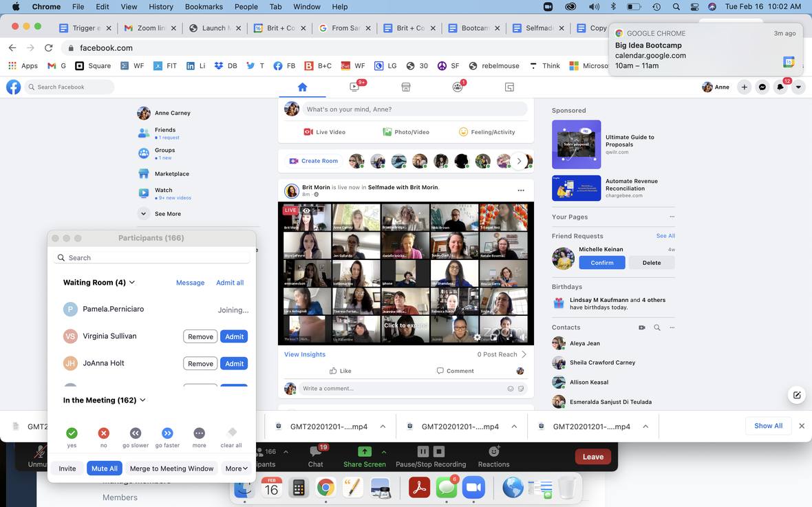
Task: Open Messages app in the Dock
Action: click(x=447, y=487)
